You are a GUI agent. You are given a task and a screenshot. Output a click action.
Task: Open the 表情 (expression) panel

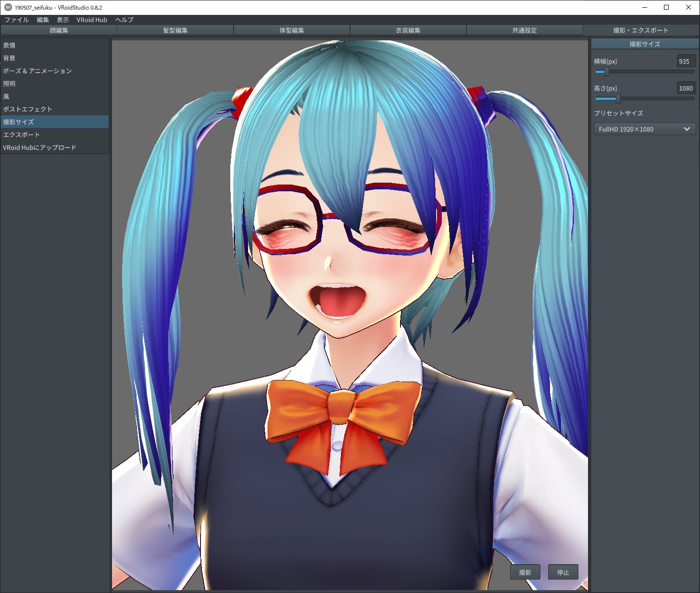9,45
